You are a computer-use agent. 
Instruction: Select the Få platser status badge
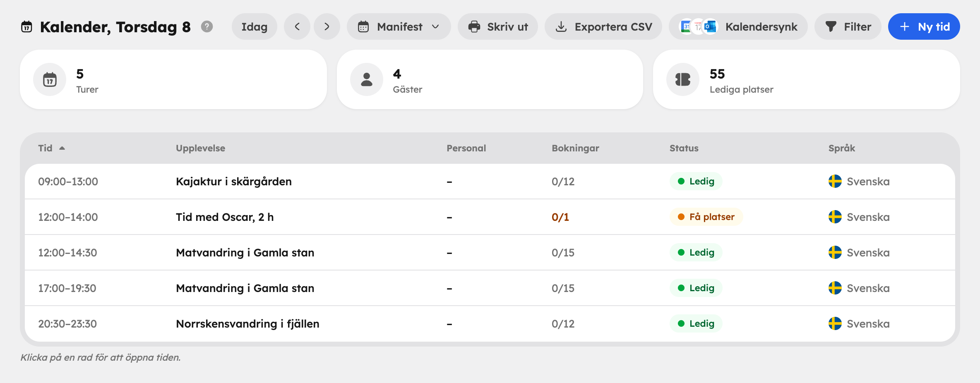[706, 217]
